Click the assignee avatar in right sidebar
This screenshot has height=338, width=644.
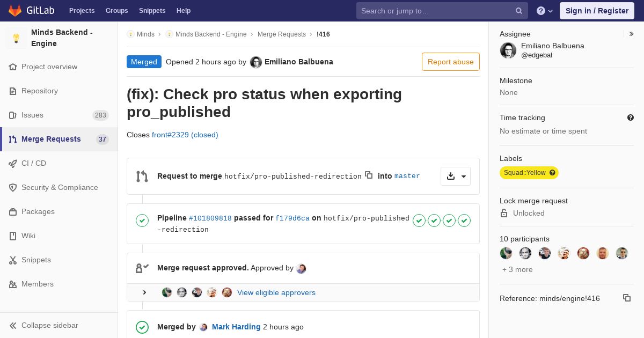[x=508, y=50]
